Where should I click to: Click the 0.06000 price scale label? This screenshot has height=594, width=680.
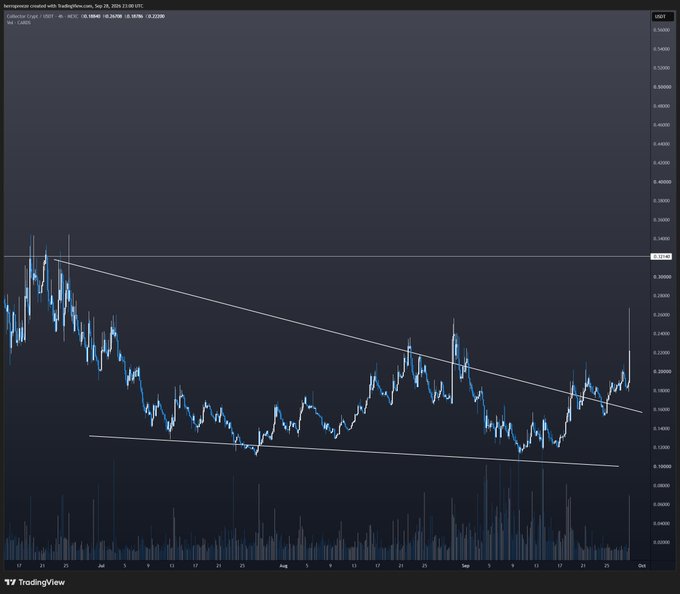pos(661,505)
